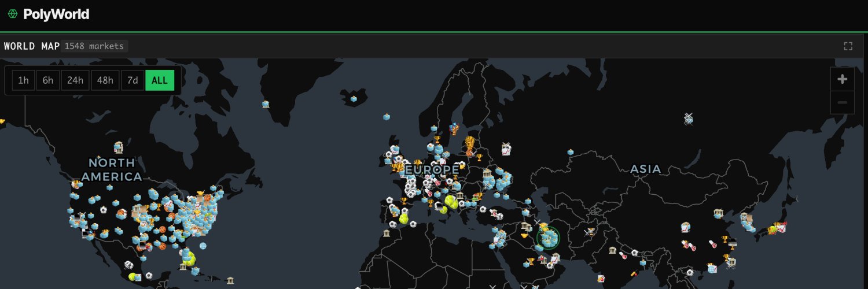
Task: Open the crossed-swords marker in Siberia
Action: [x=688, y=118]
